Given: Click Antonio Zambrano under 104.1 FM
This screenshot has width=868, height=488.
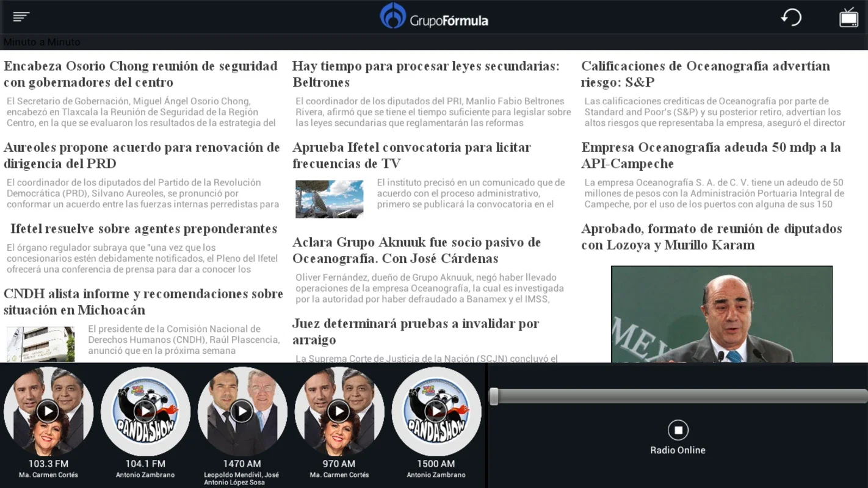Looking at the screenshot, I should (145, 475).
